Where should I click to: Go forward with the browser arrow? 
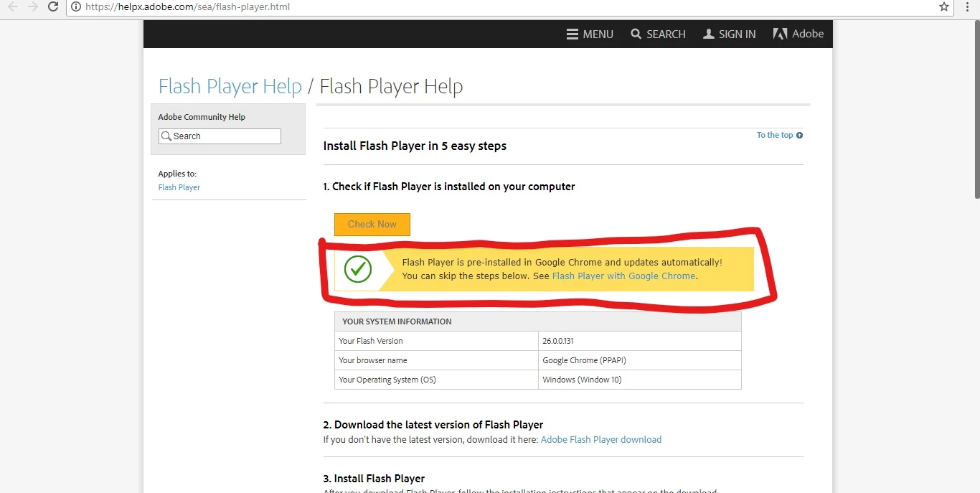(x=33, y=6)
